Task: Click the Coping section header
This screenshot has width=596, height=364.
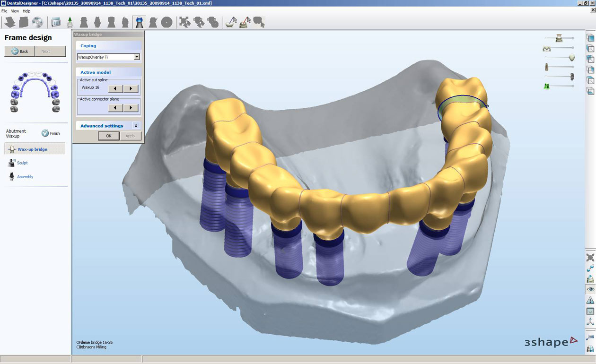Action: click(108, 46)
